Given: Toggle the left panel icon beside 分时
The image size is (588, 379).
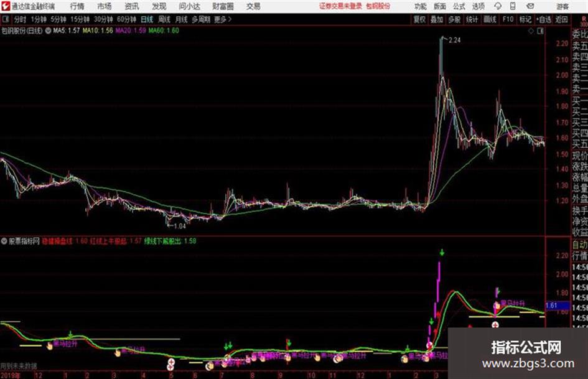Looking at the screenshot, I should click(6, 19).
